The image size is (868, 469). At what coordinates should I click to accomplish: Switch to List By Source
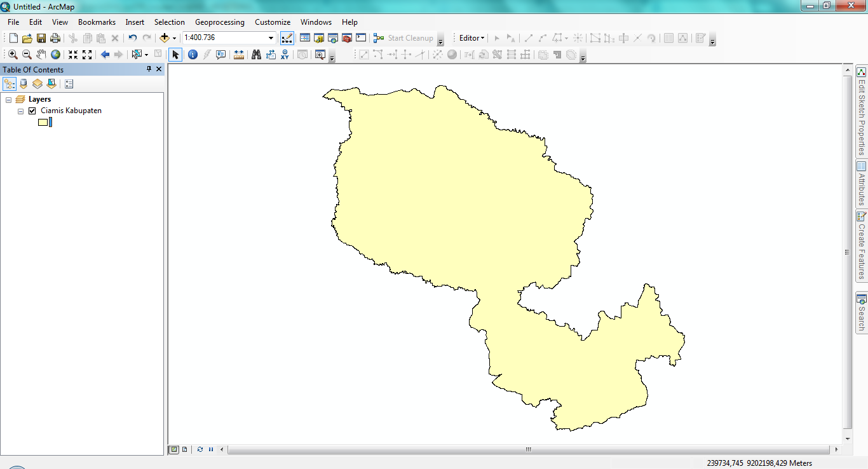pos(24,84)
